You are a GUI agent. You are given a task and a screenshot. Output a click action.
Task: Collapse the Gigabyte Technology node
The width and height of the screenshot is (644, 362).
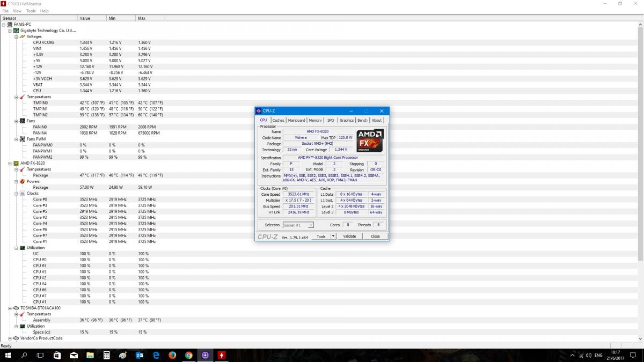(x=10, y=31)
